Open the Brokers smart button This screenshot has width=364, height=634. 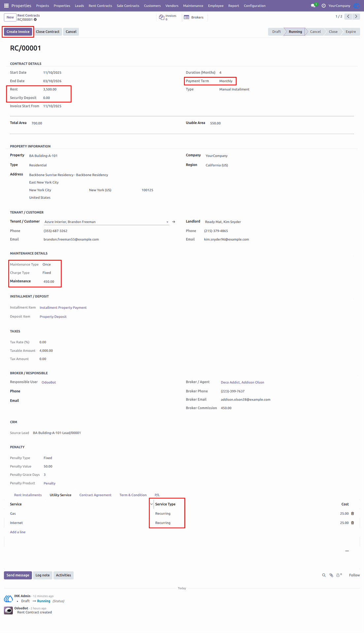(194, 17)
